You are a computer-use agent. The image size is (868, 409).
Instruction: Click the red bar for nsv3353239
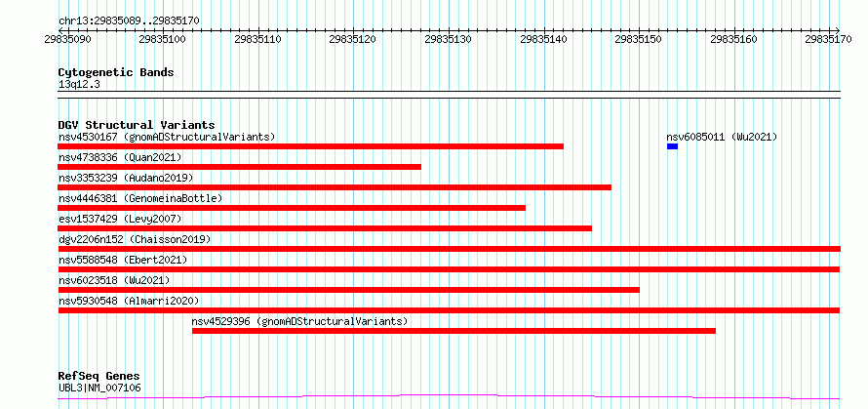pos(335,187)
